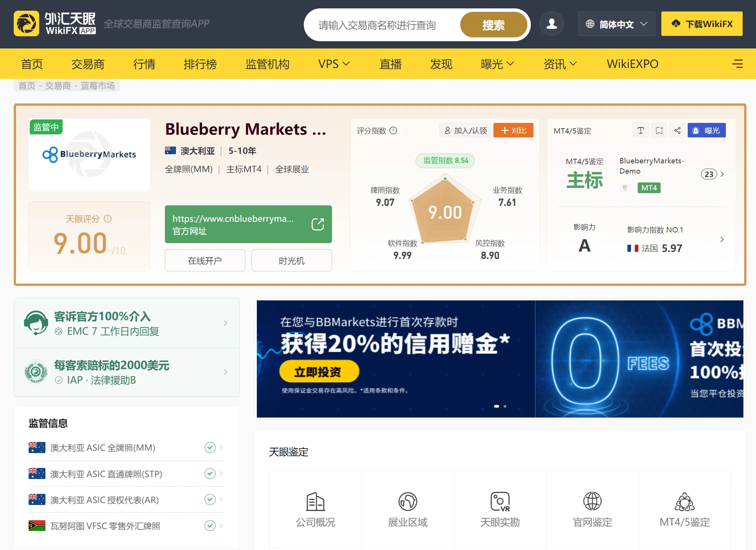
Task: Click the 搜索 search button
Action: [x=493, y=25]
